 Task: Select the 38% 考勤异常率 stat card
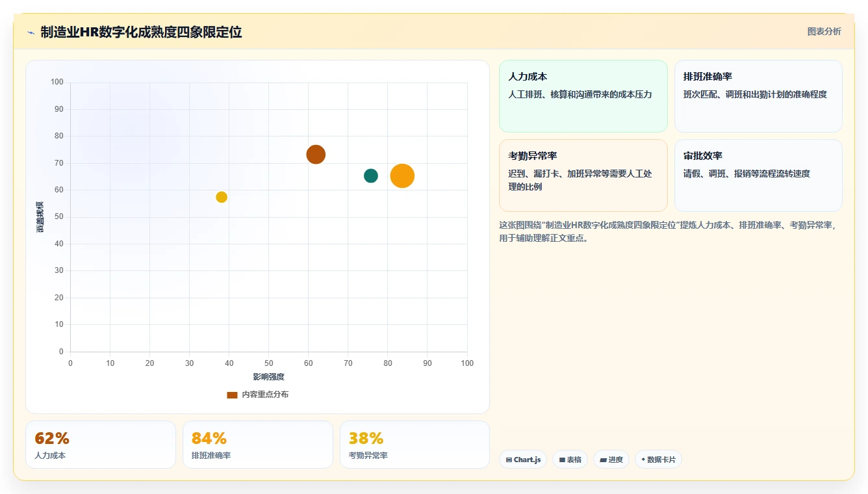(415, 445)
